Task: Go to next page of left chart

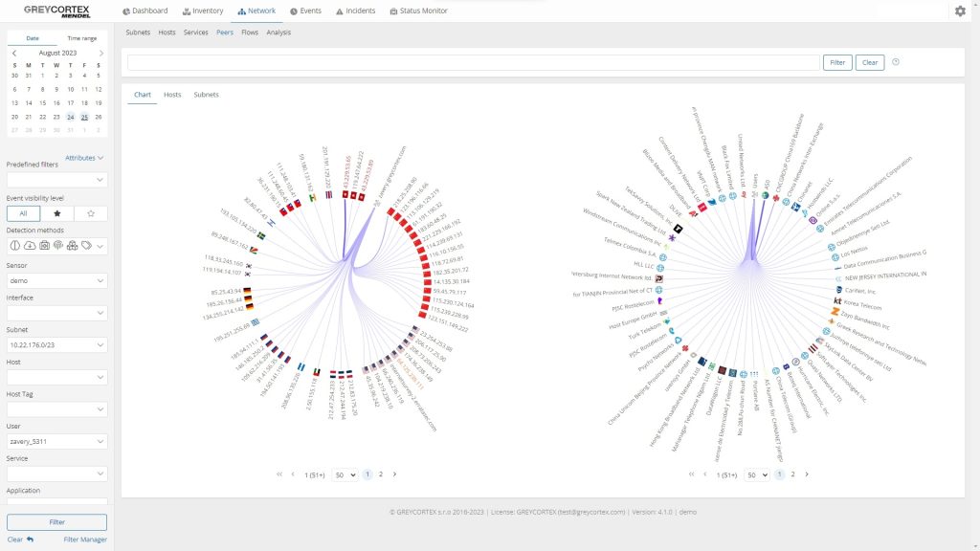Action: [x=394, y=474]
